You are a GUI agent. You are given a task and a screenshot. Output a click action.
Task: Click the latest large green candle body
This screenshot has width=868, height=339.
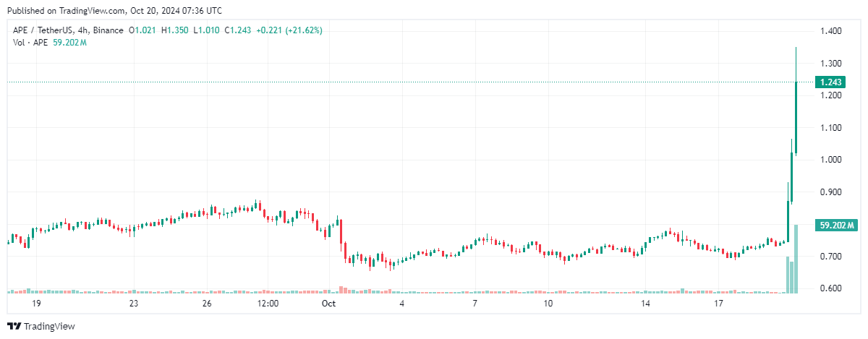[x=796, y=117]
